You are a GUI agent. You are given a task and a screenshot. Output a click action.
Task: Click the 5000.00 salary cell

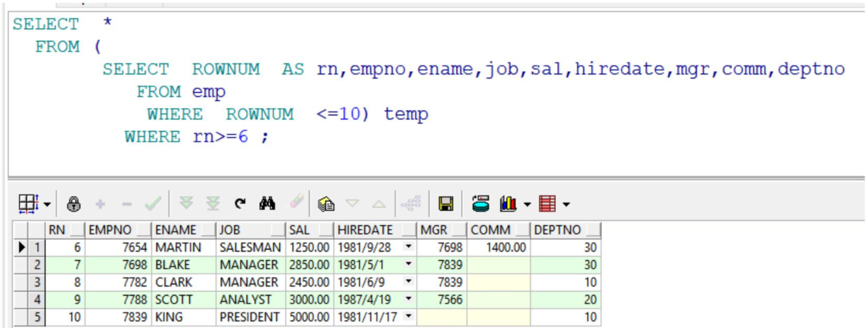click(310, 317)
